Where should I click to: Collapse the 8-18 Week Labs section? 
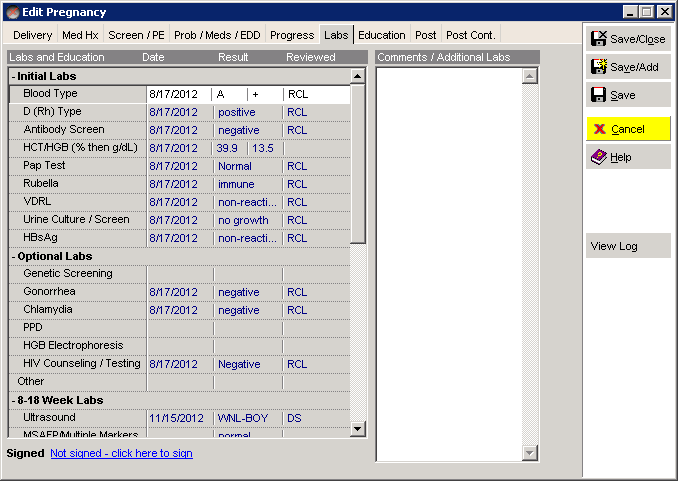pos(13,400)
